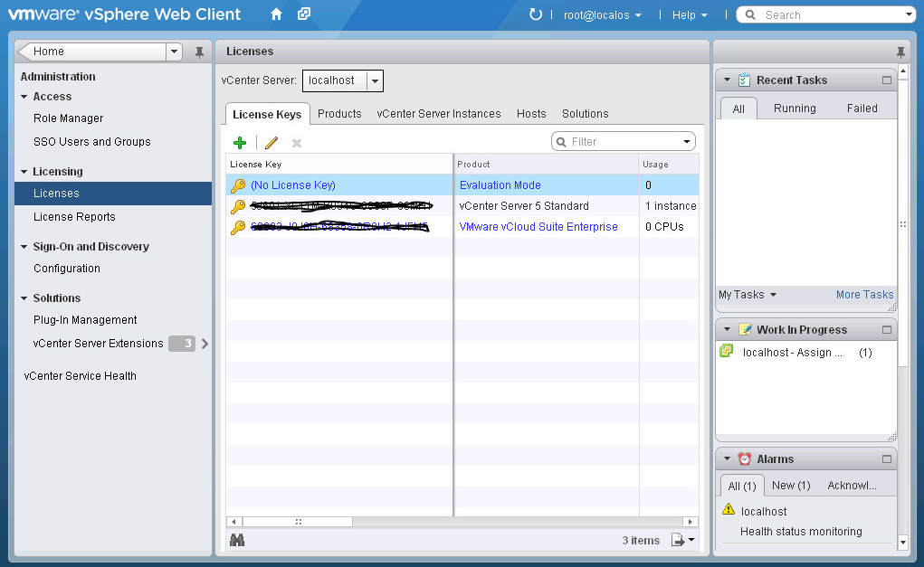The height and width of the screenshot is (567, 924).
Task: Open vCenter Service Health
Action: (x=81, y=375)
